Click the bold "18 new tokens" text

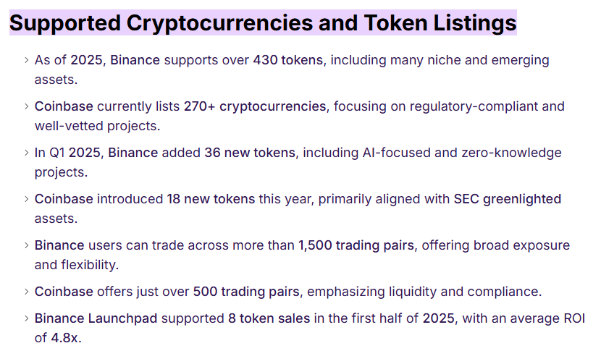point(211,199)
